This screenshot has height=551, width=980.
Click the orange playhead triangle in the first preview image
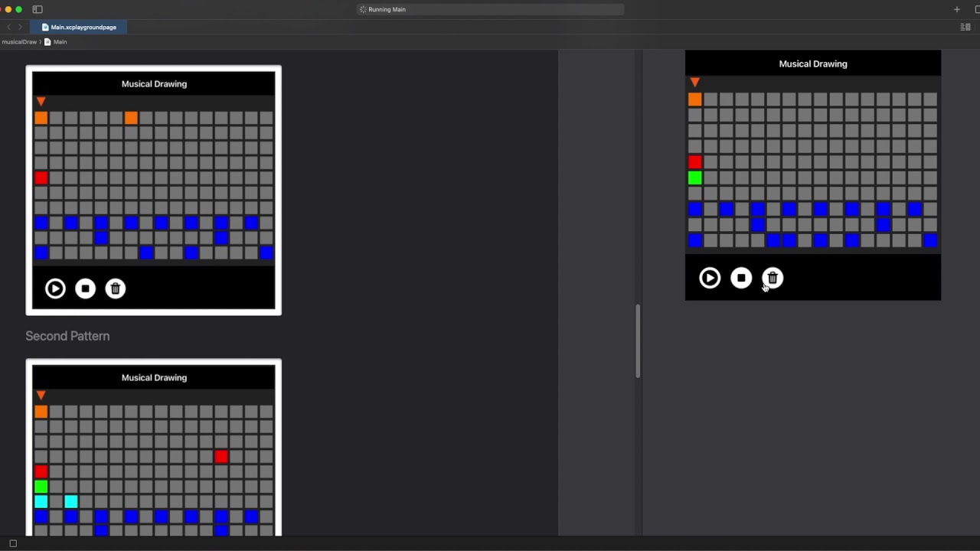click(x=41, y=101)
